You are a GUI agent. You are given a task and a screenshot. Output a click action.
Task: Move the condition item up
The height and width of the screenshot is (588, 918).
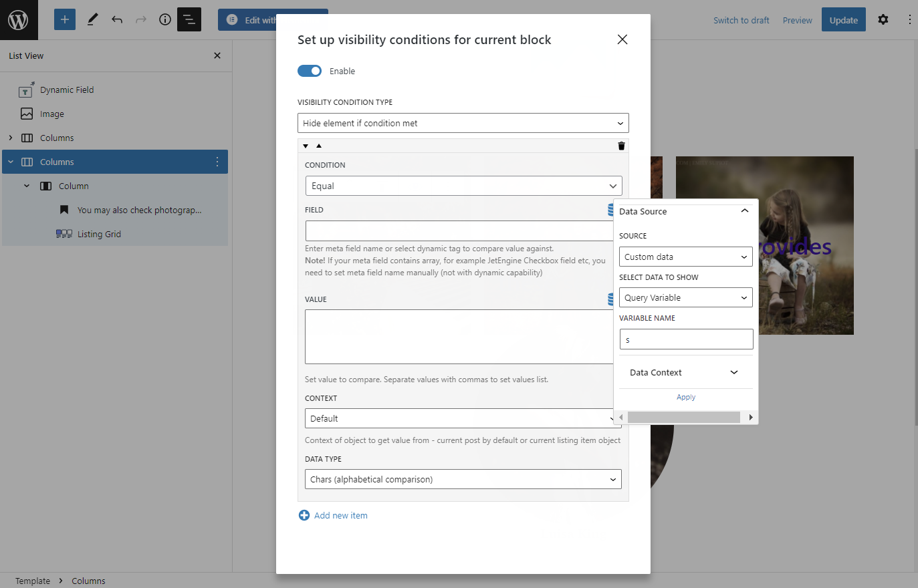[x=319, y=146]
